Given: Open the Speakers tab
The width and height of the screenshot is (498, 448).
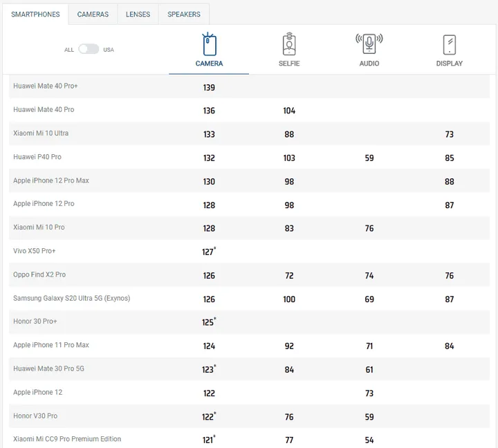Looking at the screenshot, I should 184,15.
